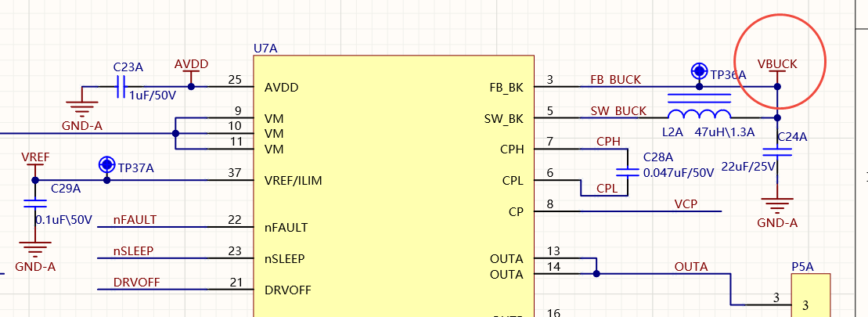Click the SW_BK pin name inside U7A

[x=505, y=118]
